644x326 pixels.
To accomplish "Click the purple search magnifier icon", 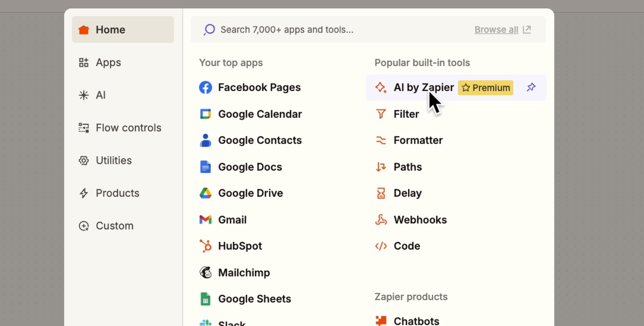I will (x=209, y=29).
